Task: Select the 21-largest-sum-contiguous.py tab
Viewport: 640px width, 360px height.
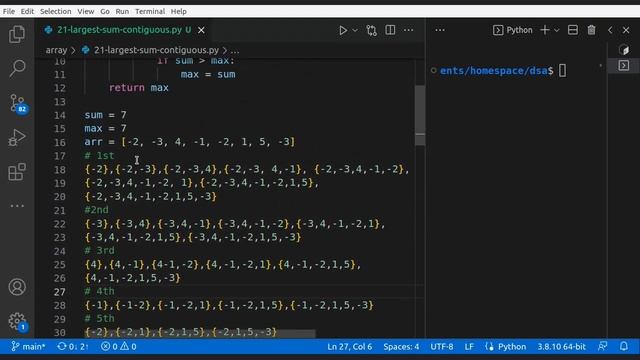Action: coord(124,30)
